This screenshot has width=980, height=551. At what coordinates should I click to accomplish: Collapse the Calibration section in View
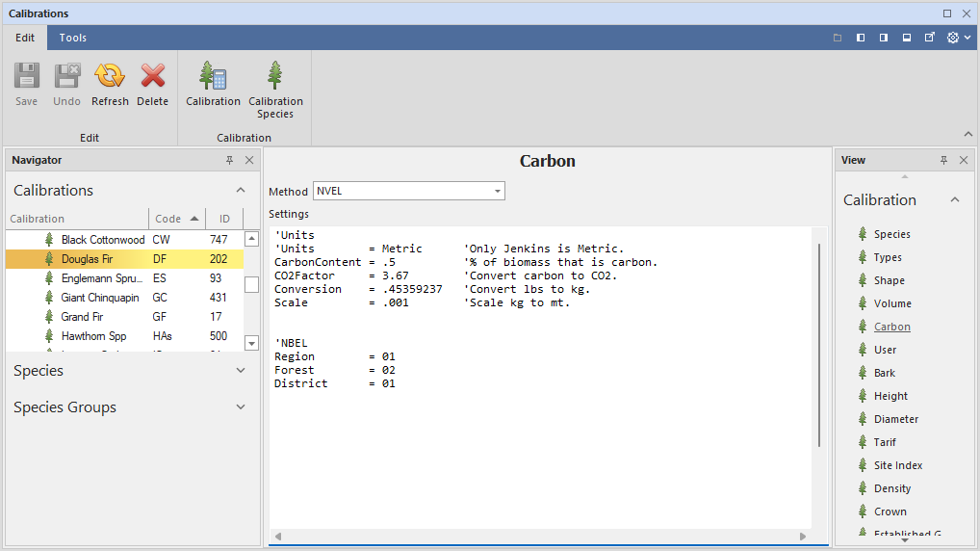point(955,200)
